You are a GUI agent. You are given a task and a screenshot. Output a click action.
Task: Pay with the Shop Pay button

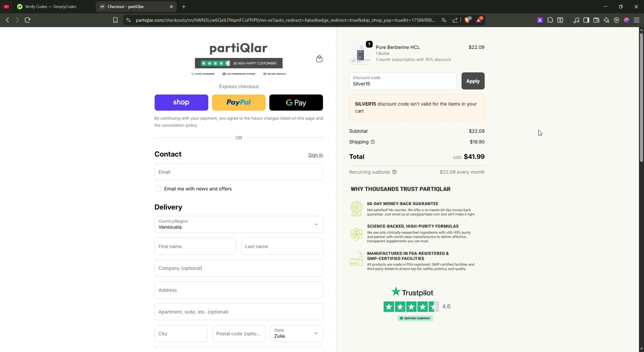181,103
